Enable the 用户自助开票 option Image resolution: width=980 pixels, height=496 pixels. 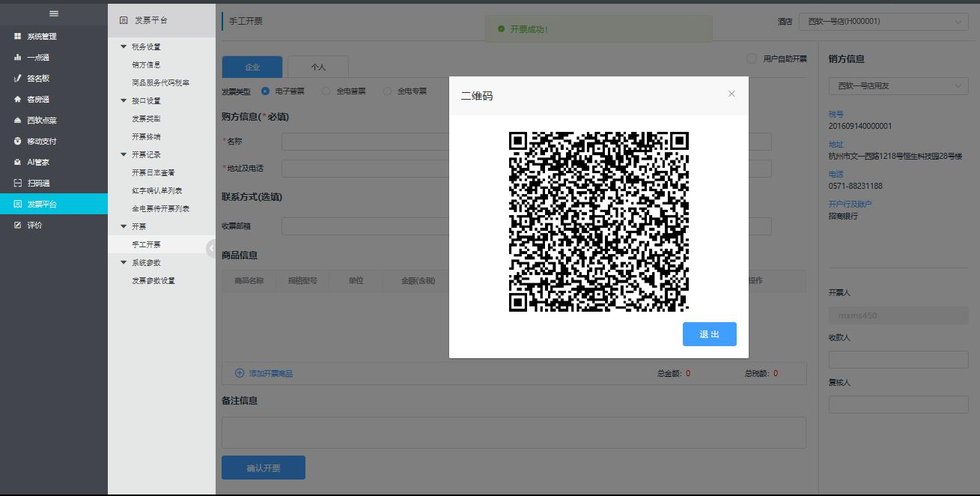click(752, 58)
